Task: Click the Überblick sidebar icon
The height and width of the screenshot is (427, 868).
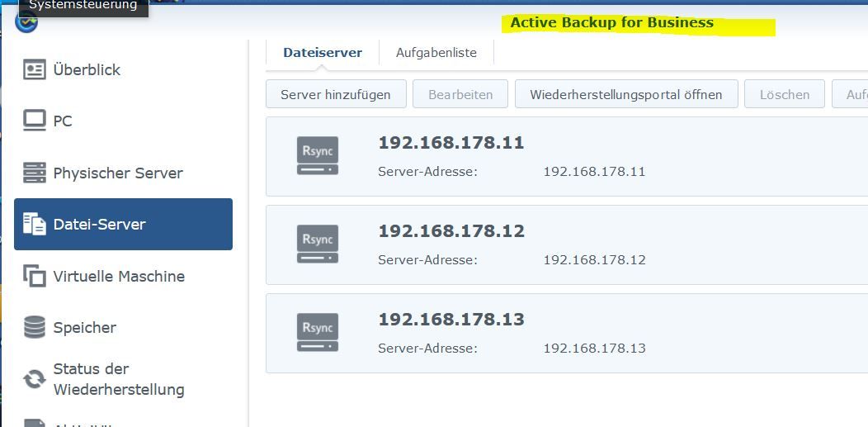Action: [35, 69]
